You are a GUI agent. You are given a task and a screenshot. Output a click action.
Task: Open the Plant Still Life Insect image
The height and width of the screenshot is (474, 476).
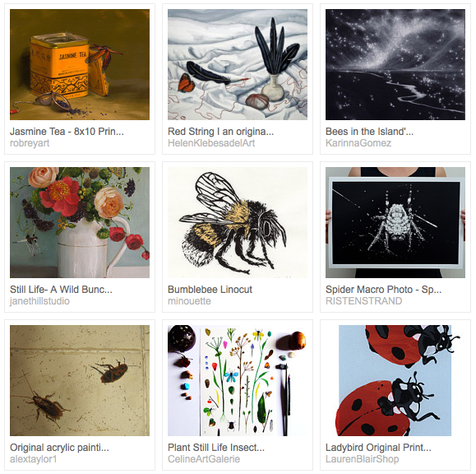click(238, 380)
